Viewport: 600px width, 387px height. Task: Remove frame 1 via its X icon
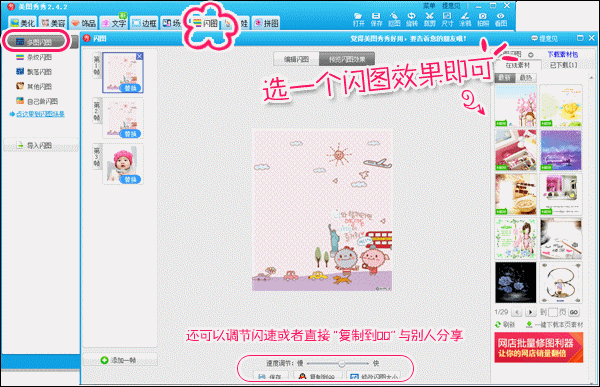pos(139,56)
